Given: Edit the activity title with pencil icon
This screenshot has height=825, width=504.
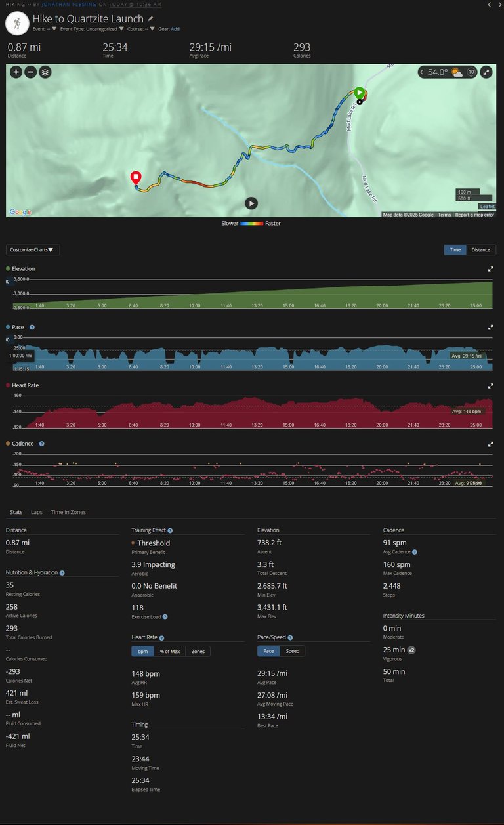Looking at the screenshot, I should coord(151,19).
